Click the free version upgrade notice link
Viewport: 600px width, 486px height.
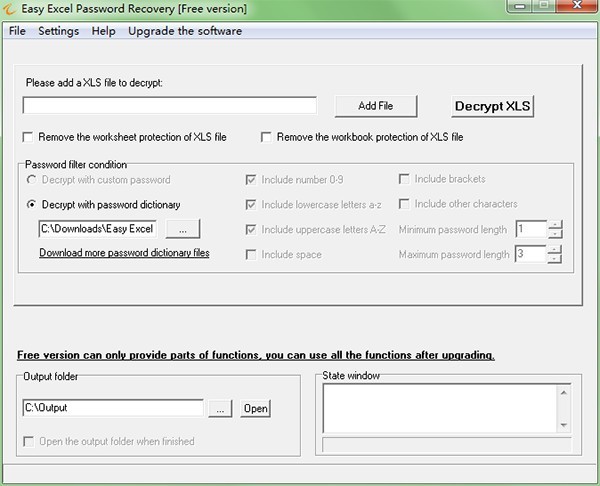256,355
